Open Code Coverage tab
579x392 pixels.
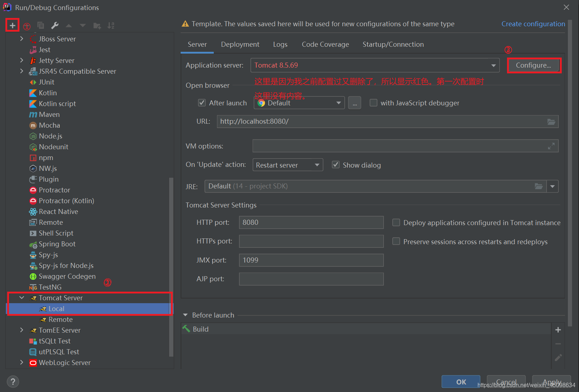pyautogui.click(x=325, y=44)
